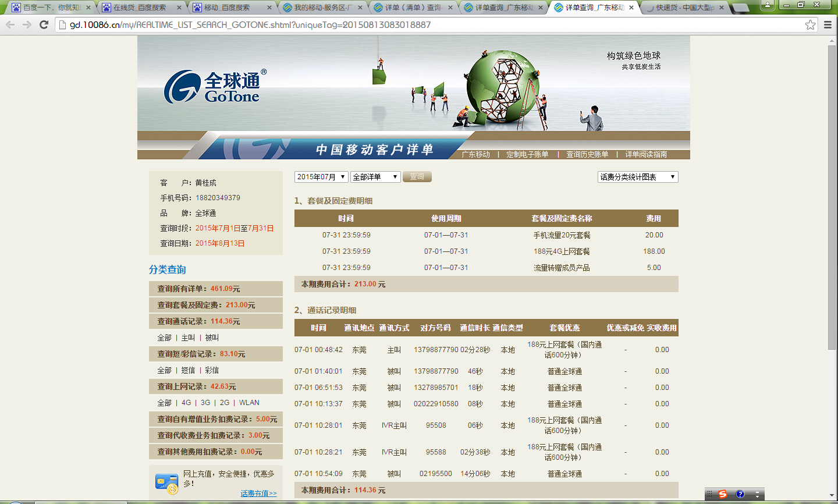Click the 07-01 00:48:42 call record time
Viewport: 838px width, 504px height.
pyautogui.click(x=318, y=350)
